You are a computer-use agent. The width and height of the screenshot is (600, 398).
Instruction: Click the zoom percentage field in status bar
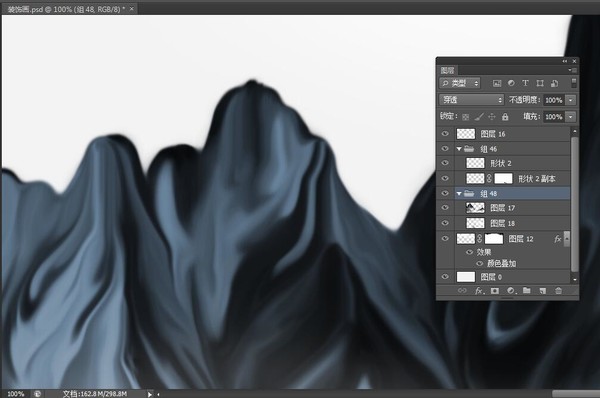pyautogui.click(x=16, y=394)
